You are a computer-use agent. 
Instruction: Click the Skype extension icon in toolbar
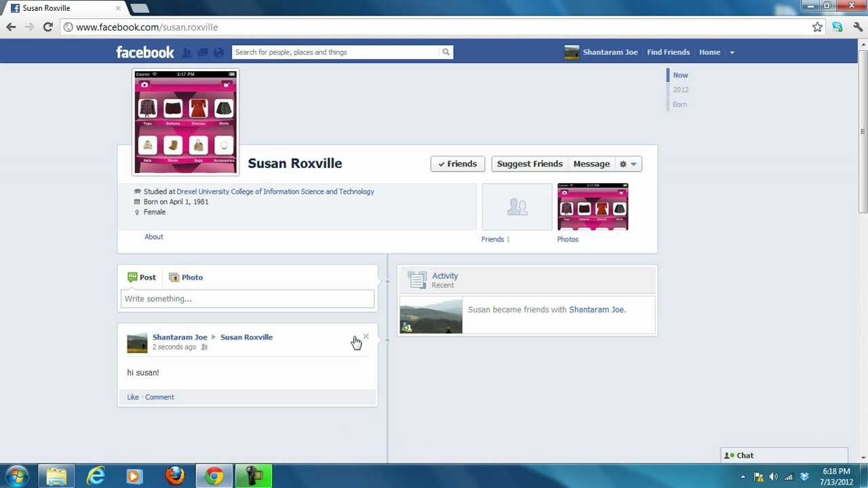pos(837,27)
